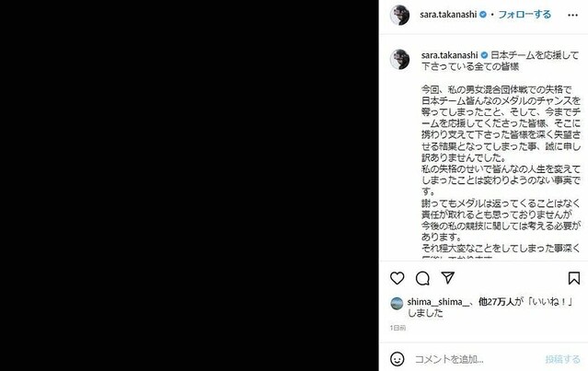
Task: Click the verified badge next to caption username
Action: 484,55
